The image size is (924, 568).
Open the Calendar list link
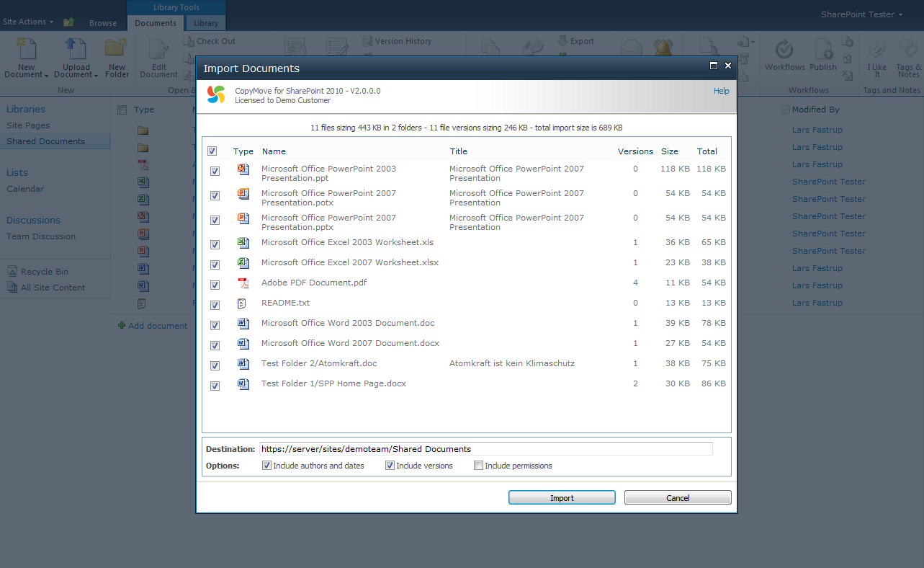[25, 189]
